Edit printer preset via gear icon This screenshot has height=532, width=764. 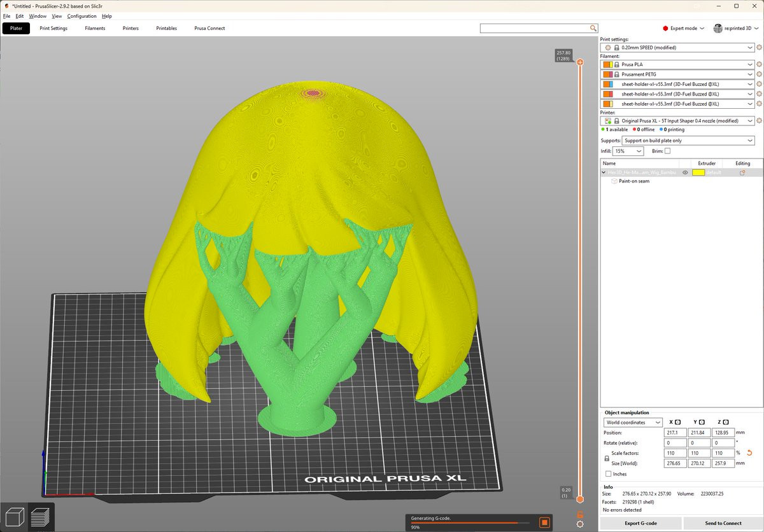759,121
